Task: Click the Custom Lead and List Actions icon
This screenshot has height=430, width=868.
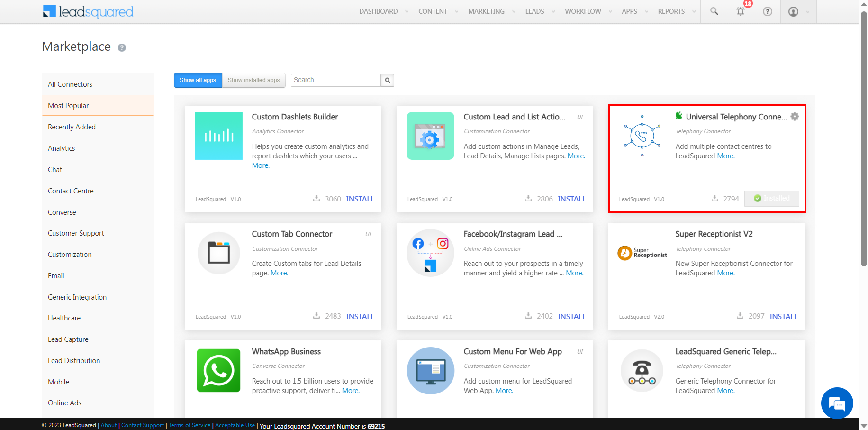Action: pyautogui.click(x=430, y=136)
